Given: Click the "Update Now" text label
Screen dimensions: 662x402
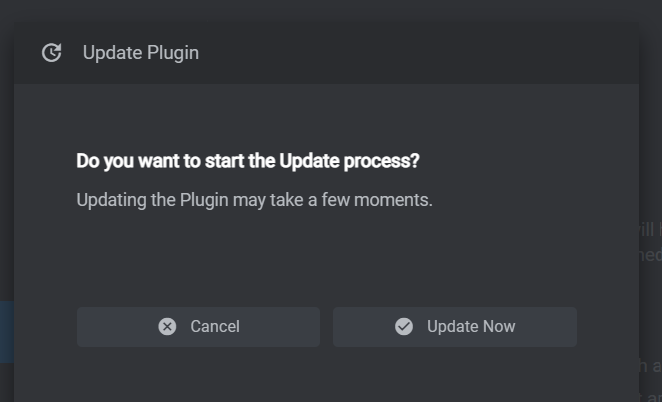Looking at the screenshot, I should point(471,326).
